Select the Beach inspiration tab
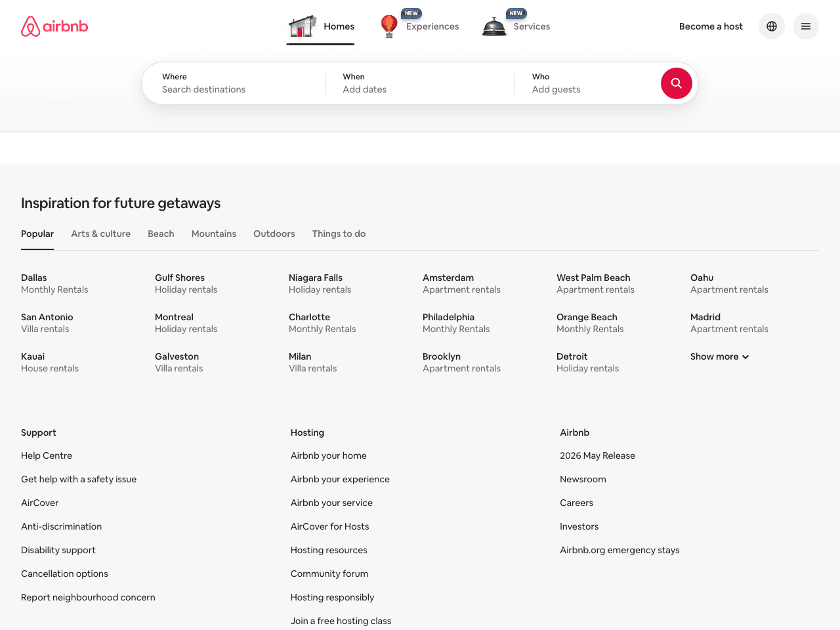840x630 pixels. coord(161,234)
